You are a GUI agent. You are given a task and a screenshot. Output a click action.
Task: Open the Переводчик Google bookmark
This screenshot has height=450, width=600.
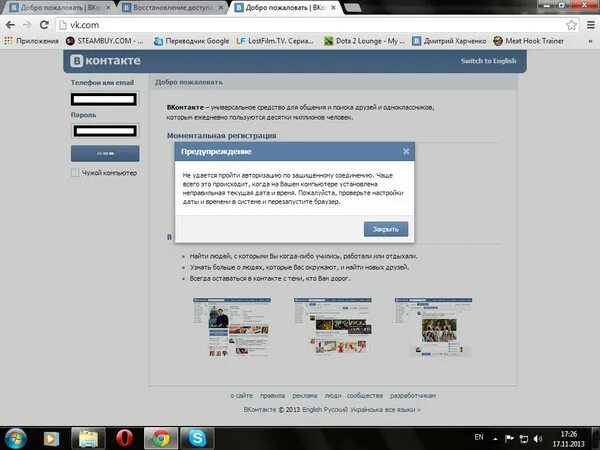coord(191,41)
